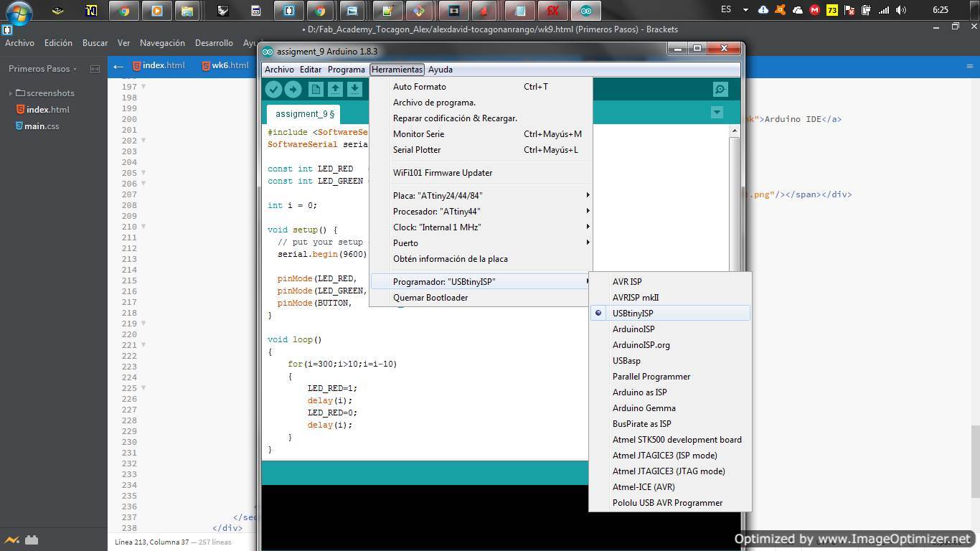Image resolution: width=980 pixels, height=551 pixels.
Task: Choose WiFi101 Firmware Updater entry
Action: tap(481, 173)
